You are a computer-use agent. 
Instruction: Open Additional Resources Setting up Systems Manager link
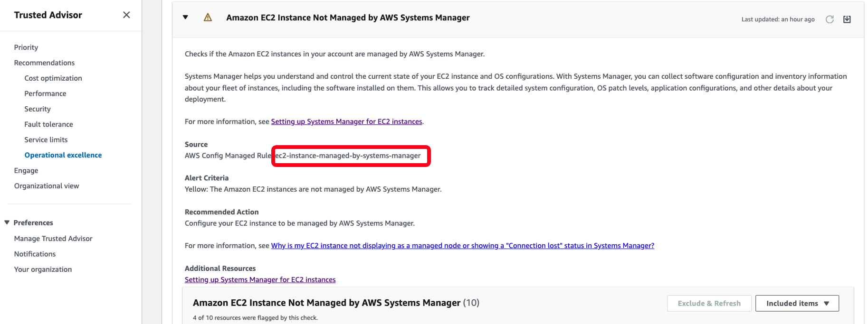(x=260, y=280)
